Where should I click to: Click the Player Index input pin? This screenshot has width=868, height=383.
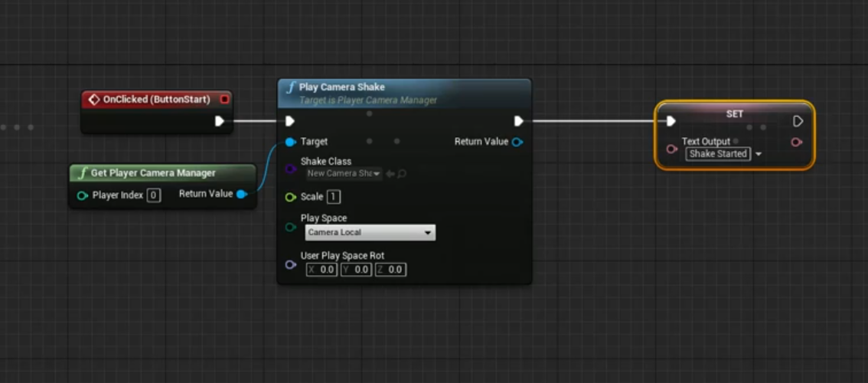click(83, 195)
